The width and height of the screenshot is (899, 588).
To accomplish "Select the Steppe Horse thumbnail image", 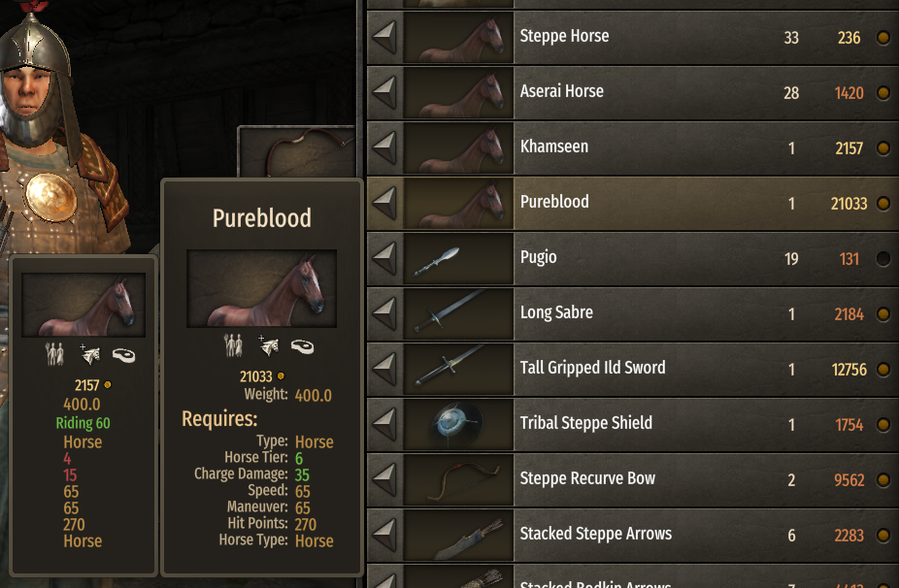I will 458,38.
